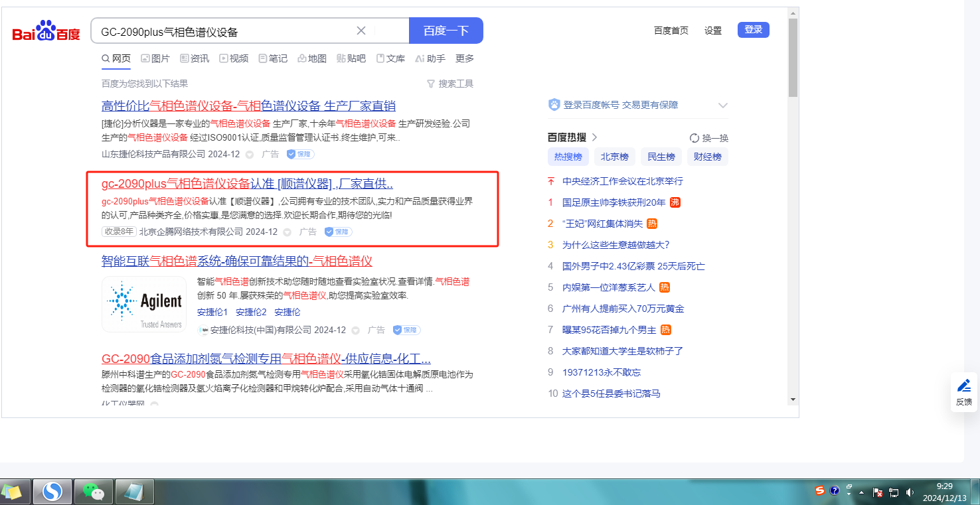Select the 财经榜 tab
Screen dimensions: 980x505
coord(708,157)
